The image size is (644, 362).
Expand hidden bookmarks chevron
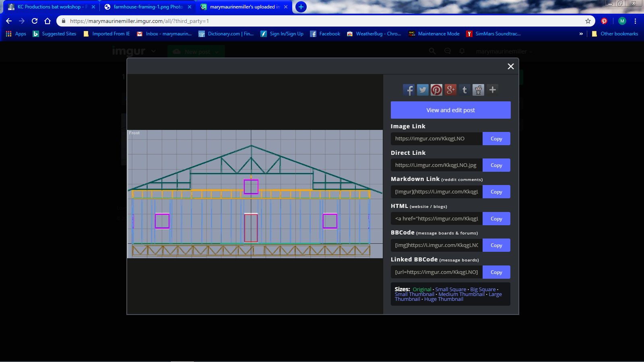pyautogui.click(x=581, y=34)
